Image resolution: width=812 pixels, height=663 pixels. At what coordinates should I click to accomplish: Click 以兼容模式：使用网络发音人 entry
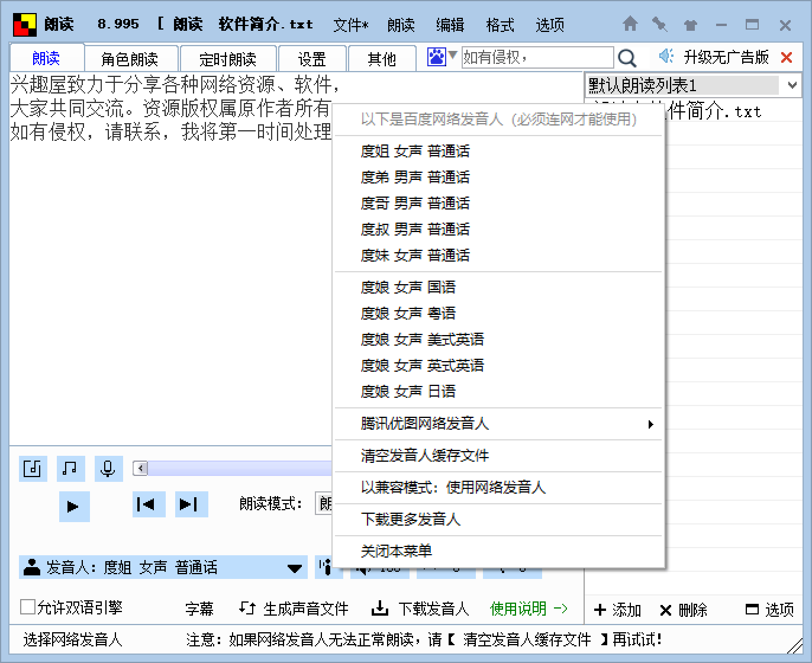pyautogui.click(x=498, y=488)
